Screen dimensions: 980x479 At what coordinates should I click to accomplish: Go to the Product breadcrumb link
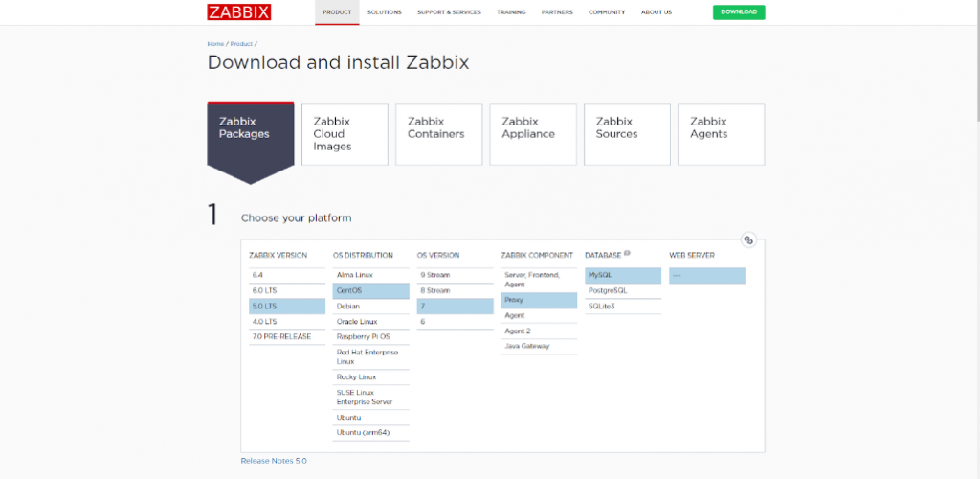click(241, 44)
